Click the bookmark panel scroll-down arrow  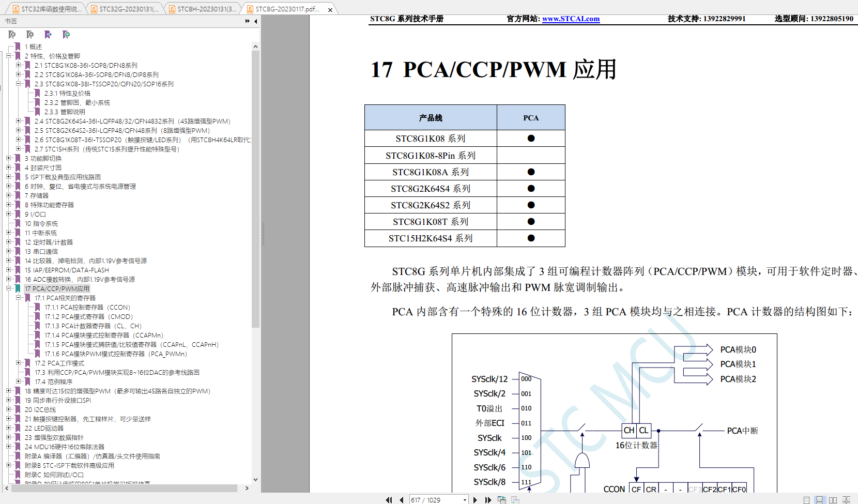(255, 480)
